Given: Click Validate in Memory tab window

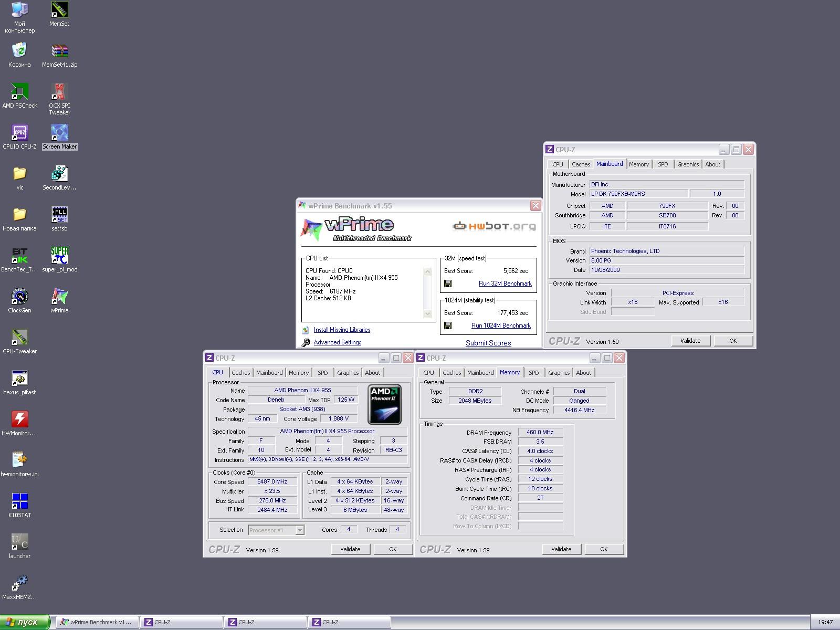Looking at the screenshot, I should pos(561,549).
